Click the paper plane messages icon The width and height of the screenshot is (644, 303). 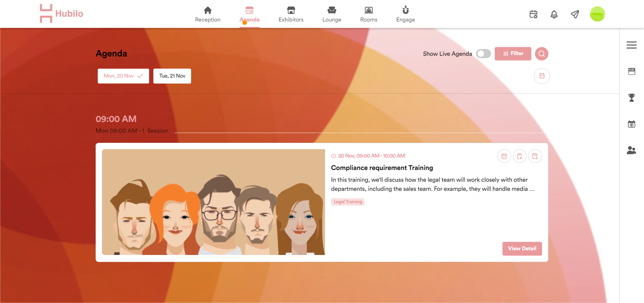coord(575,14)
